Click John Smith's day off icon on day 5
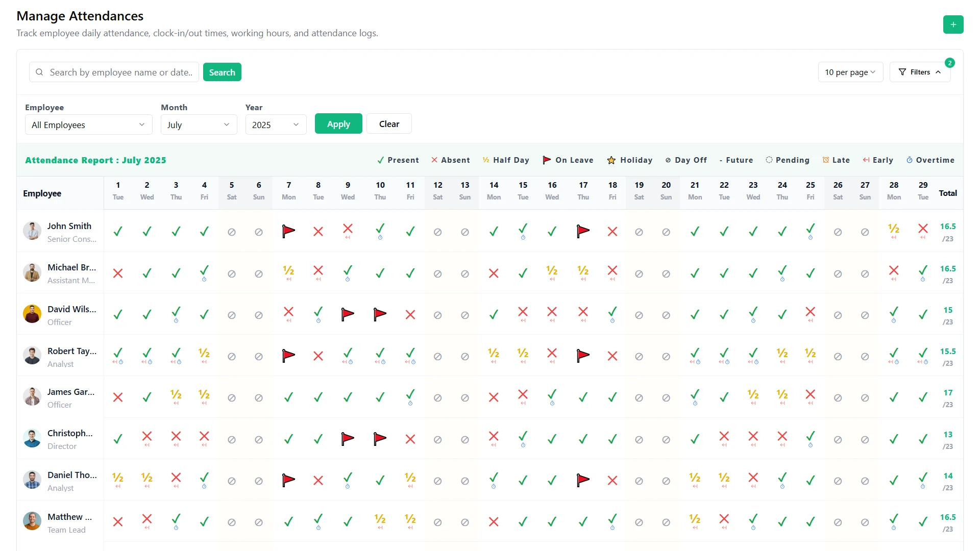980x551 pixels. [232, 232]
